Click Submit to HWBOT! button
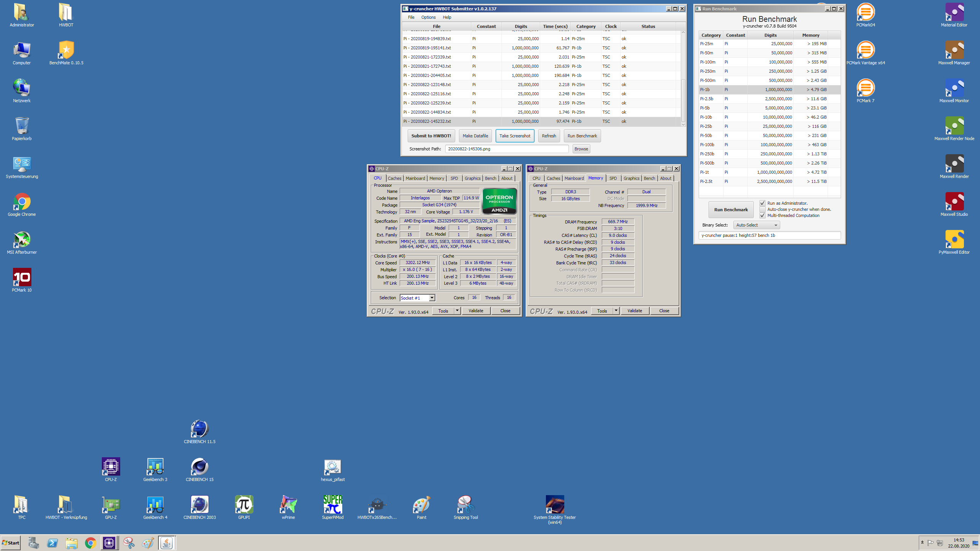The image size is (980, 551). point(431,136)
